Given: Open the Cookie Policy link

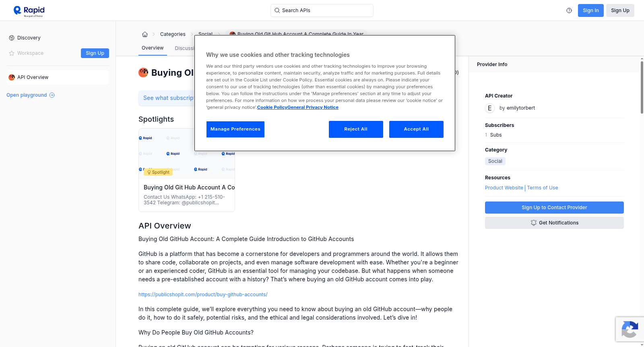Looking at the screenshot, I should click(x=272, y=107).
